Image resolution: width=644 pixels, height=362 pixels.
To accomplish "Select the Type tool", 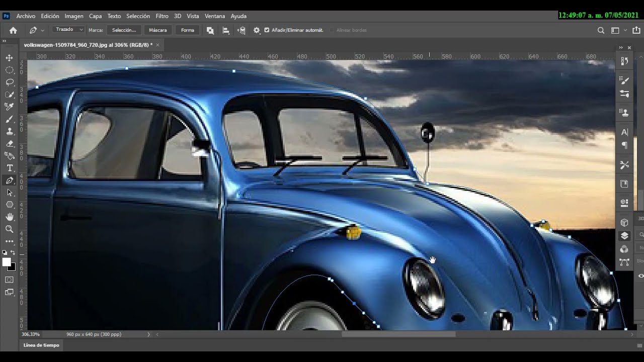I will pos(10,168).
